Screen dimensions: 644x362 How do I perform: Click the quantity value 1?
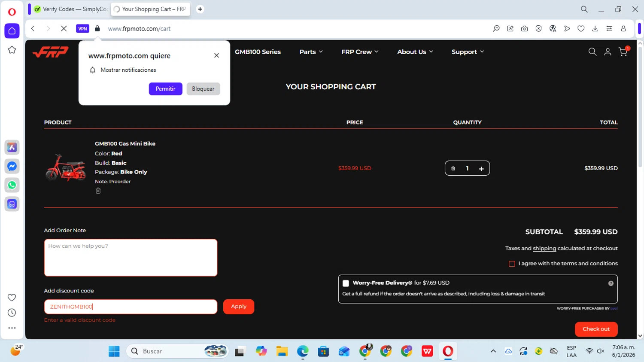[467, 169]
